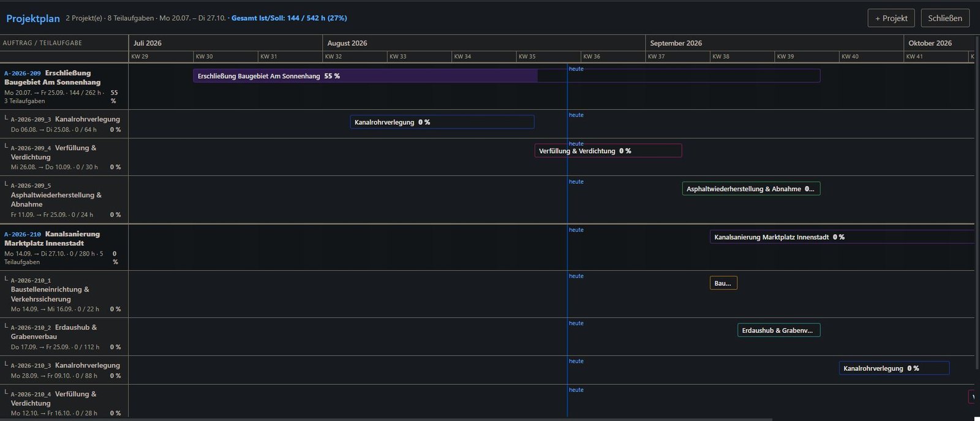The image size is (980, 421).
Task: Click the "heute" marker in the Kanalsanierung project row
Action: [x=576, y=230]
